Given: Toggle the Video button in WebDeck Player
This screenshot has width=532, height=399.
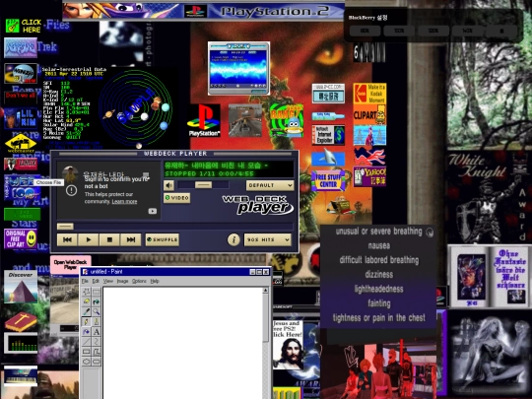Looking at the screenshot, I should 176,198.
